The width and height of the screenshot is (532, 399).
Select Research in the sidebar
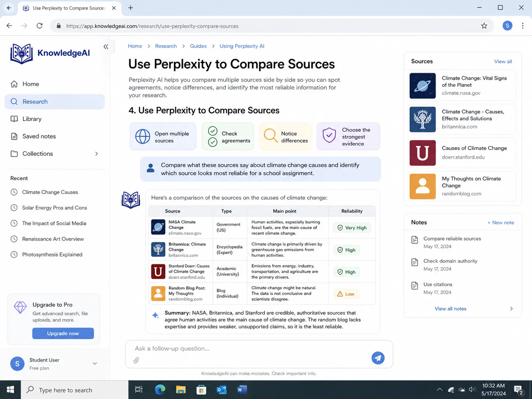[x=55, y=102]
